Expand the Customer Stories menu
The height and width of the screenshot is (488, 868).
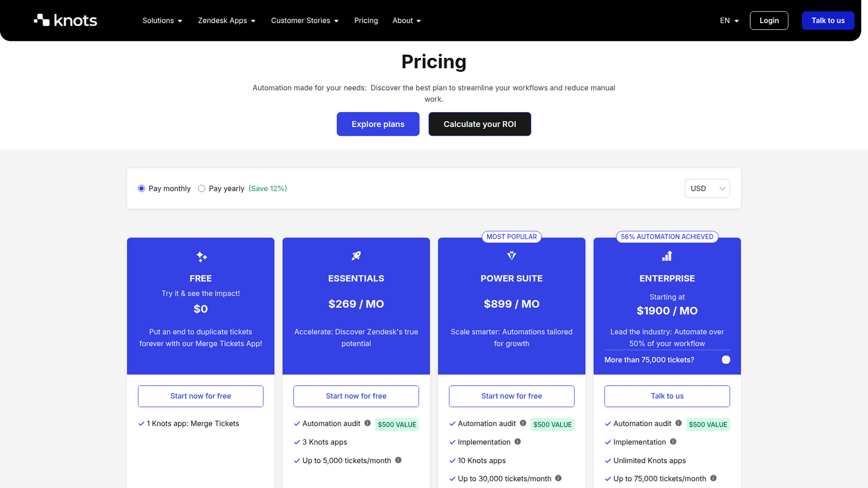pos(305,21)
